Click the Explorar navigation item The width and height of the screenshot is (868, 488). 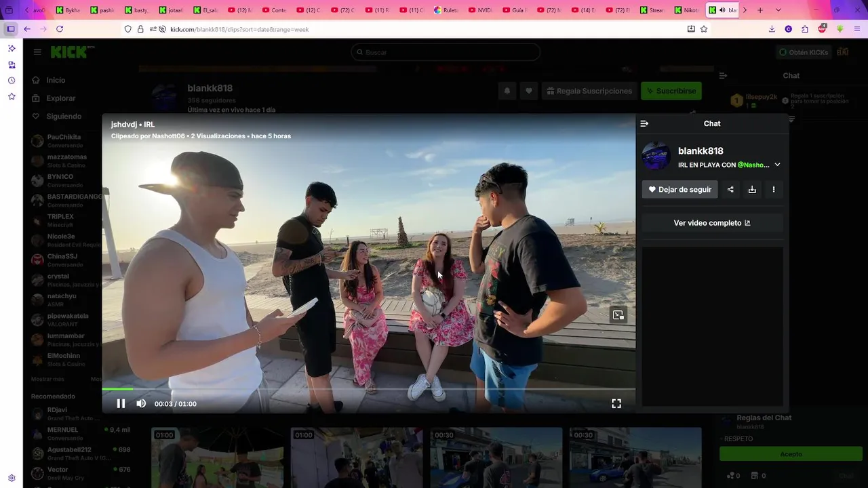(x=54, y=98)
